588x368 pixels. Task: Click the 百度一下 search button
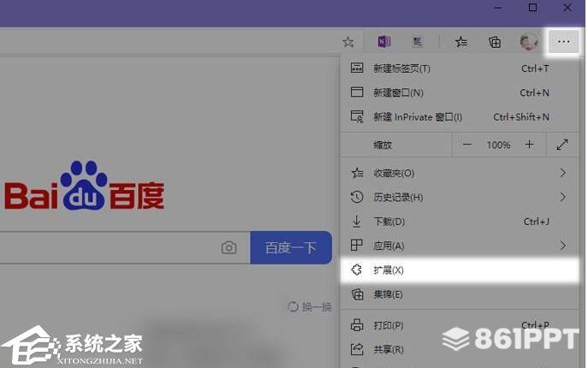pyautogui.click(x=291, y=247)
